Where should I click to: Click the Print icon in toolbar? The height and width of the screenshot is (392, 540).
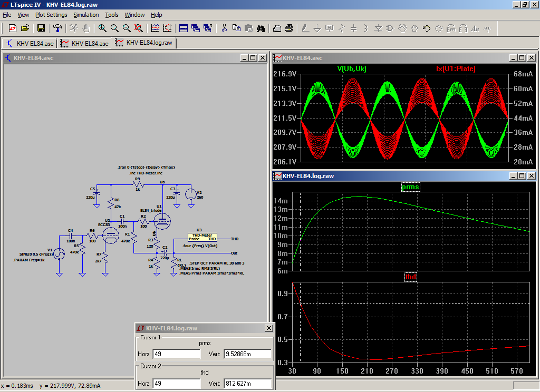[x=289, y=28]
